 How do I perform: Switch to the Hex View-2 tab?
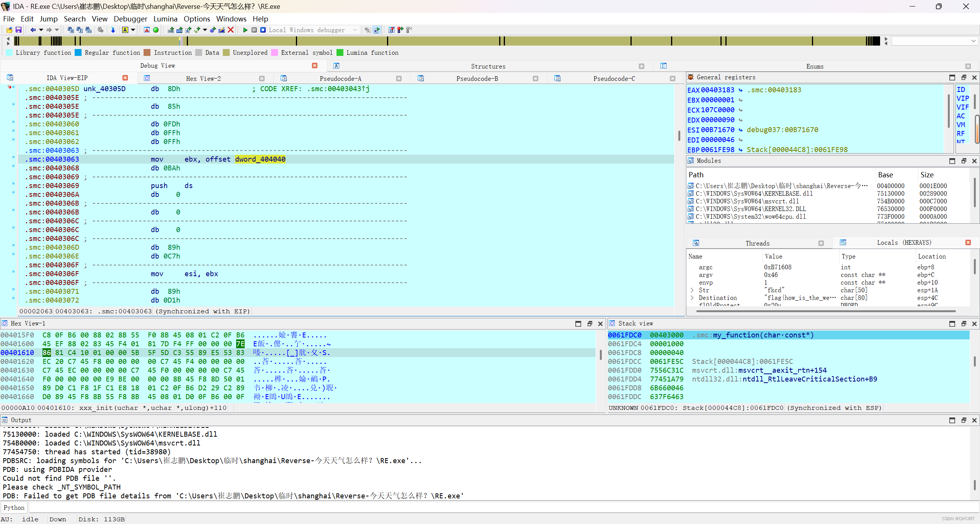tap(203, 79)
